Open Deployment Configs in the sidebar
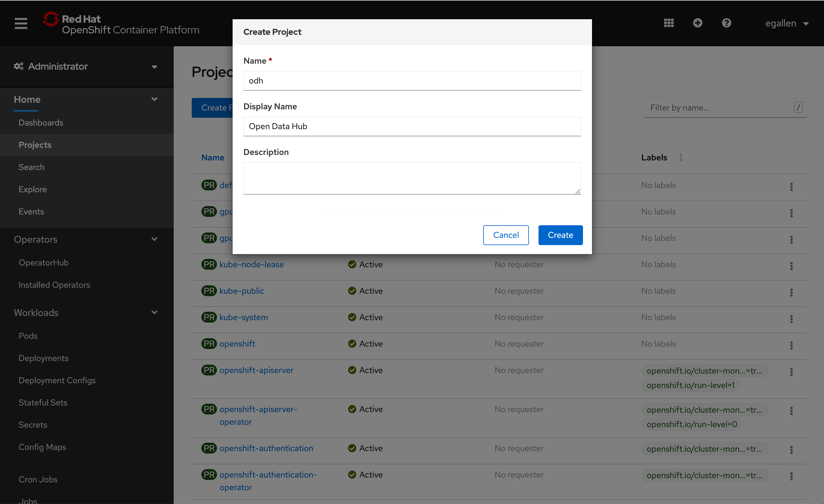 coord(57,380)
